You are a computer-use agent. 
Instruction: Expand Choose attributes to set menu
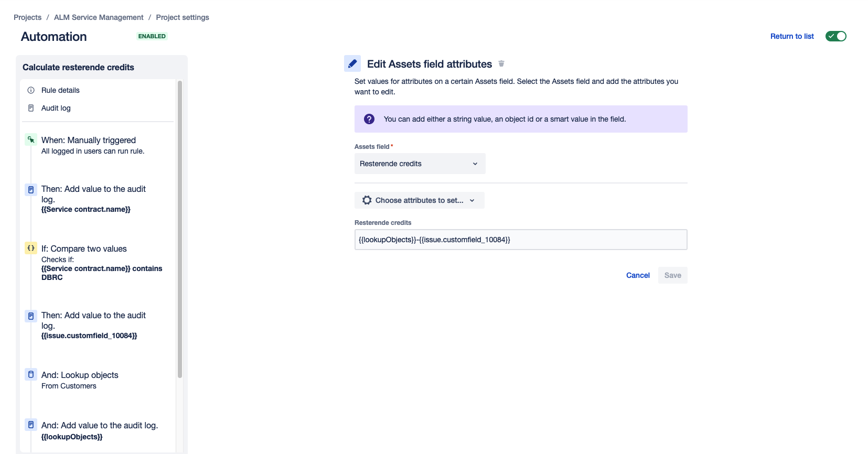420,200
